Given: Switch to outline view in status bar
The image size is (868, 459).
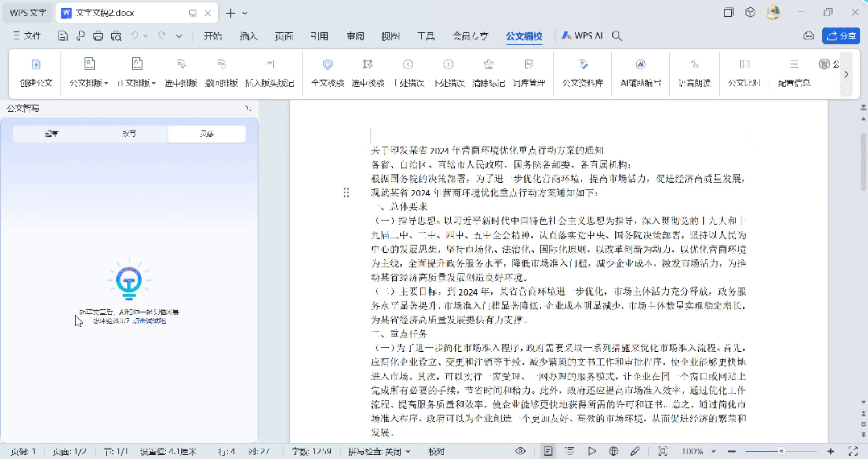Looking at the screenshot, I should click(x=569, y=451).
